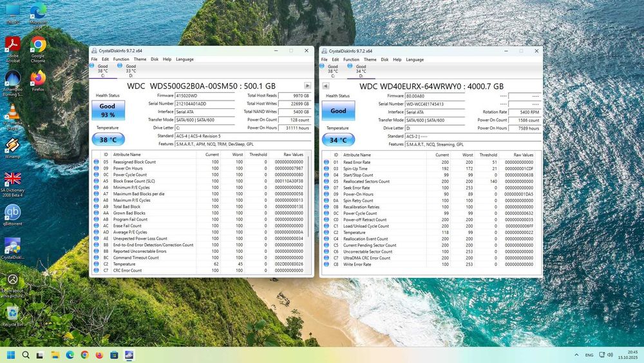Select the Load/Unload Cycle Count row
Image resolution: width=644 pixels, height=363 pixels.
pyautogui.click(x=429, y=226)
